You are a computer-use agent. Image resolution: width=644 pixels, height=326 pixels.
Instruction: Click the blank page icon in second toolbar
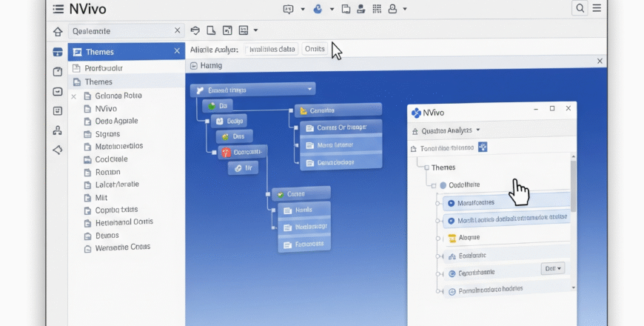point(211,30)
